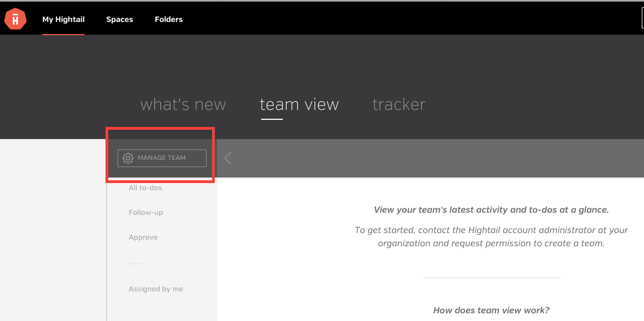644x321 pixels.
Task: Show to-dos Assigned by me
Action: point(156,289)
